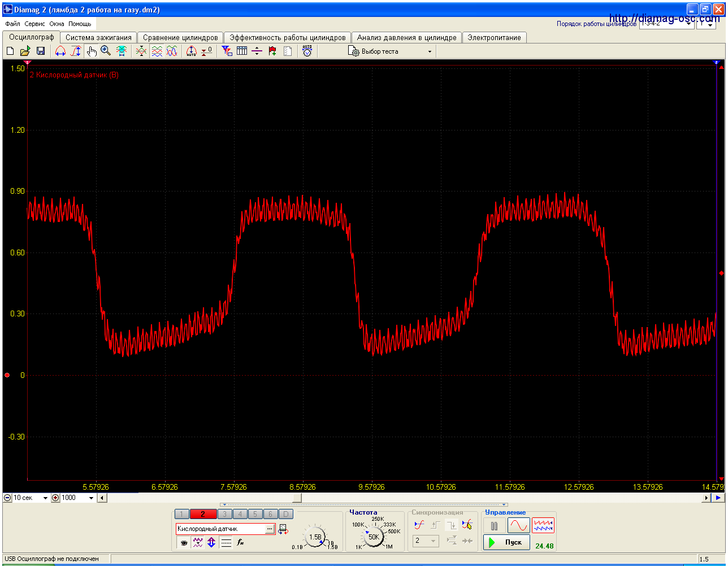This screenshot has height=566, width=728.
Task: Open the Сравнение цилиндров tab
Action: tap(180, 38)
